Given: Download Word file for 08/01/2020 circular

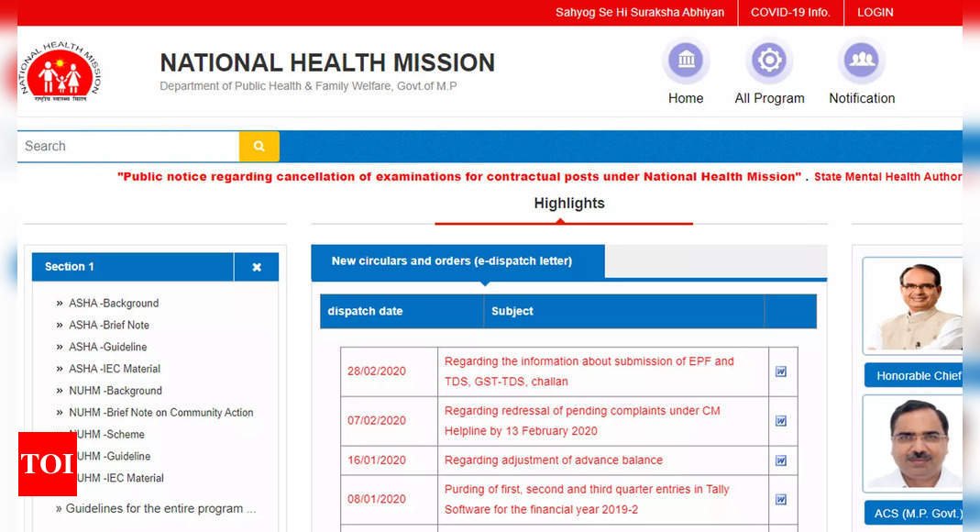Looking at the screenshot, I should click(781, 500).
